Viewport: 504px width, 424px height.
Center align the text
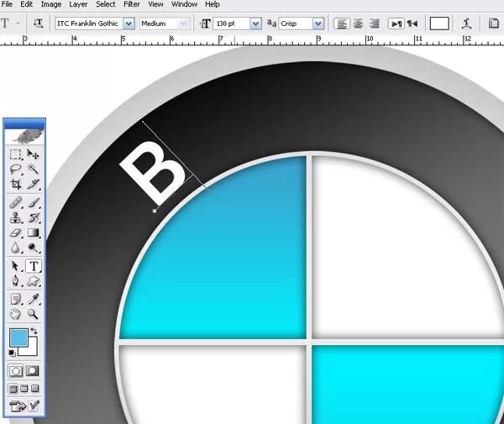[358, 24]
